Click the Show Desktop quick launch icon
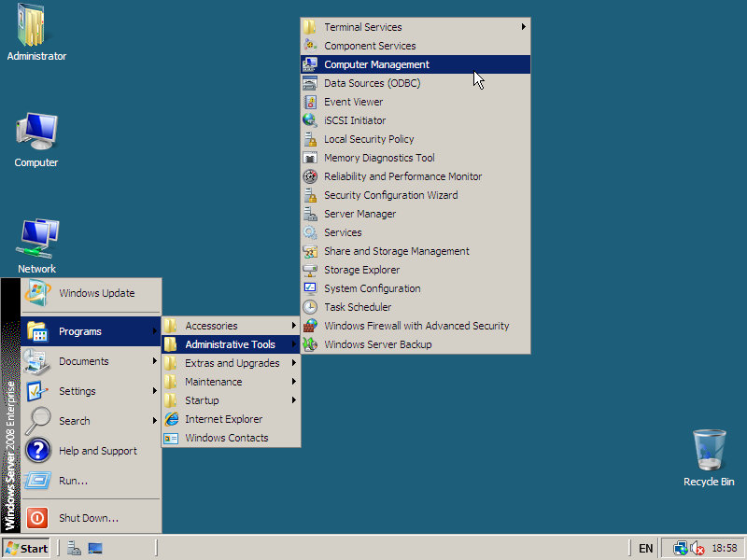 click(95, 548)
